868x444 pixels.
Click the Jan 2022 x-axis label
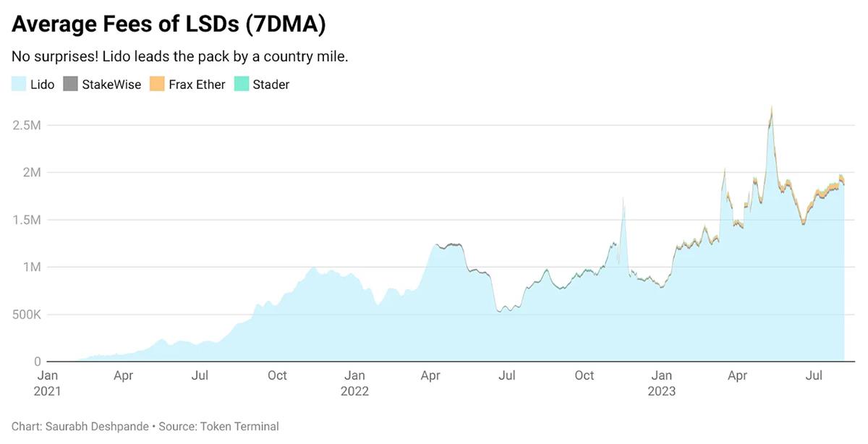coord(354,383)
